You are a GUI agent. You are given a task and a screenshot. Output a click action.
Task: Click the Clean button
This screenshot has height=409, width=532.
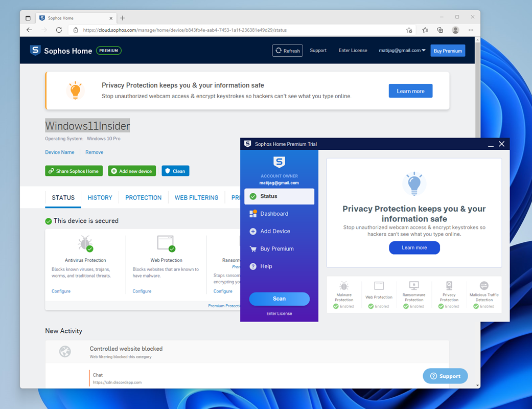175,171
